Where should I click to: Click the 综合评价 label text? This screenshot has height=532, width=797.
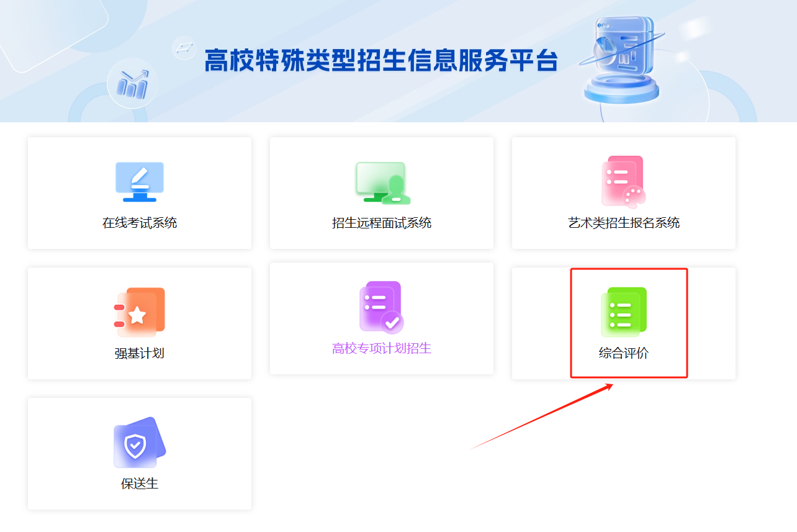coord(624,353)
